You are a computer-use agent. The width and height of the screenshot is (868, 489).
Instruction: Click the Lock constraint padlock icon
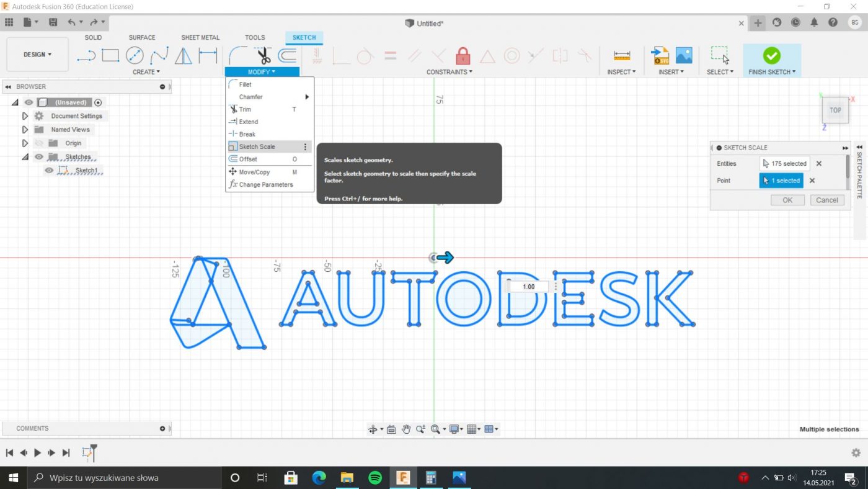[463, 56]
